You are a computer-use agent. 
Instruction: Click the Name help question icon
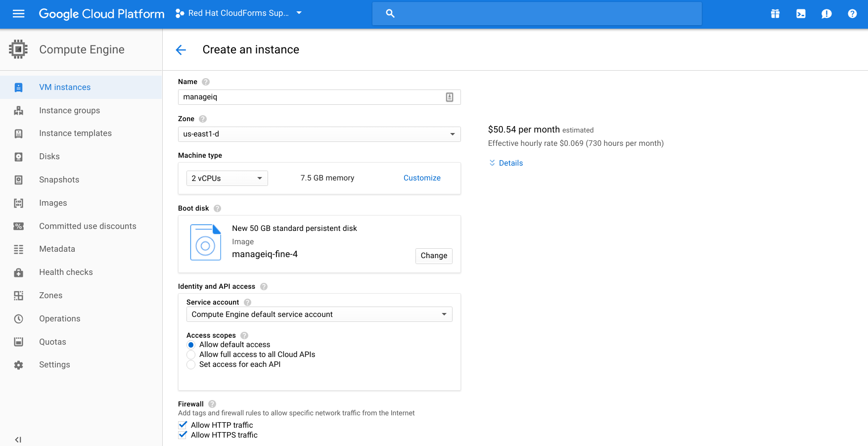pos(206,82)
